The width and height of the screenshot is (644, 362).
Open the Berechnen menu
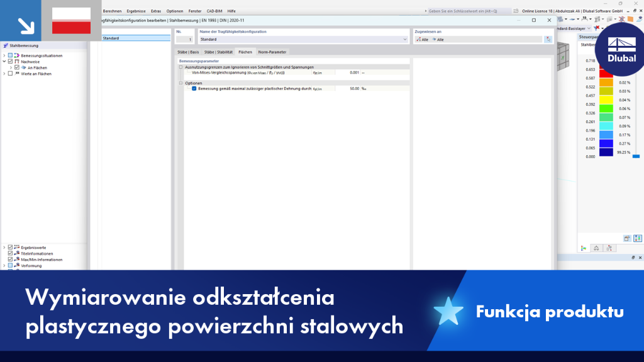112,11
